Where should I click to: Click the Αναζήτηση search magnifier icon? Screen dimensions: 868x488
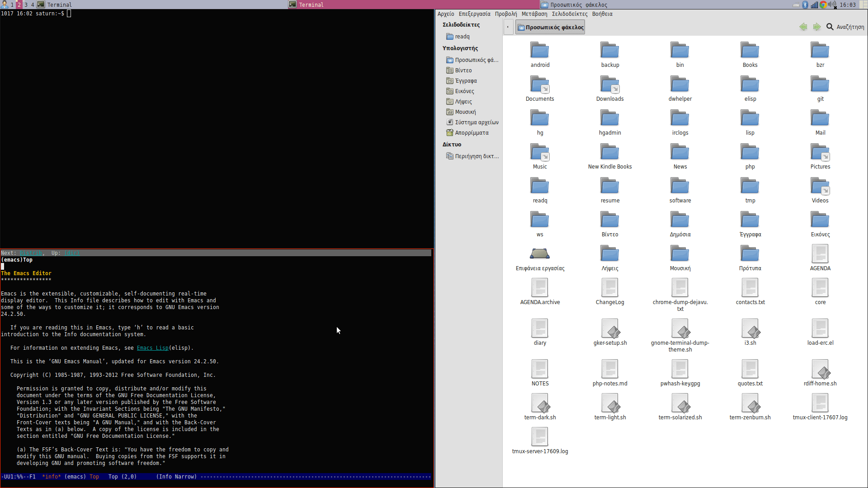830,27
